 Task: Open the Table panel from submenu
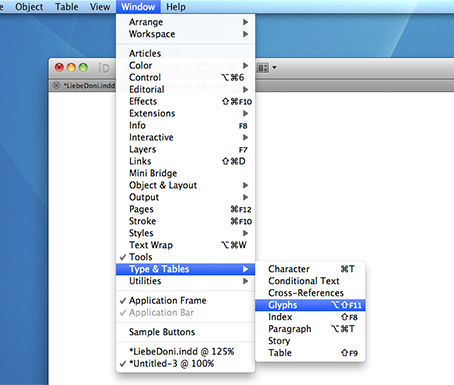point(310,353)
